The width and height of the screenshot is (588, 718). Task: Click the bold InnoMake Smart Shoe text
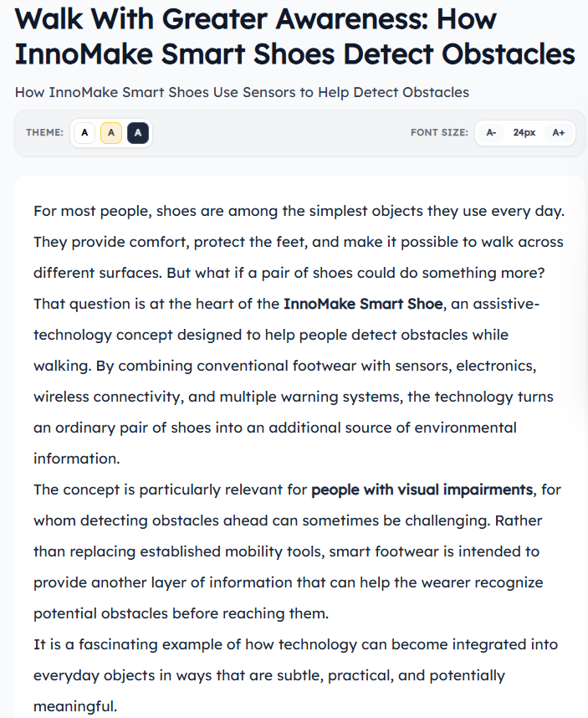click(x=363, y=304)
